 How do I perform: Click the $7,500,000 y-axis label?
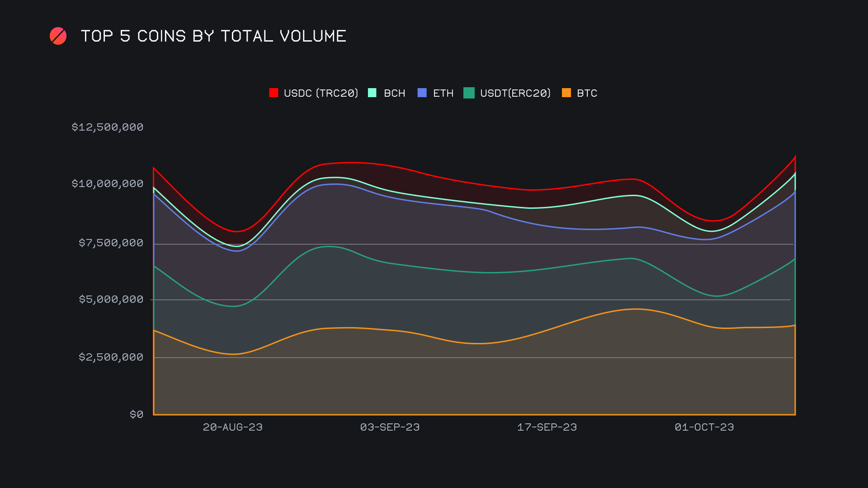click(x=111, y=243)
